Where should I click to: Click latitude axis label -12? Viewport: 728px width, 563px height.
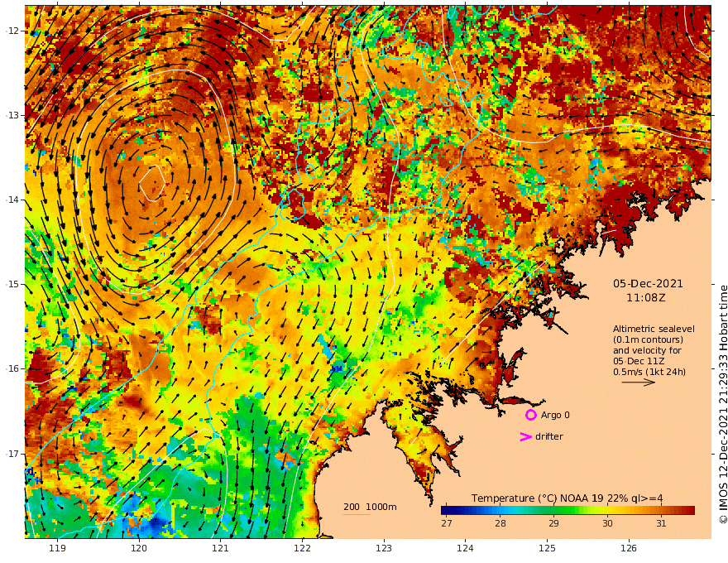click(13, 31)
